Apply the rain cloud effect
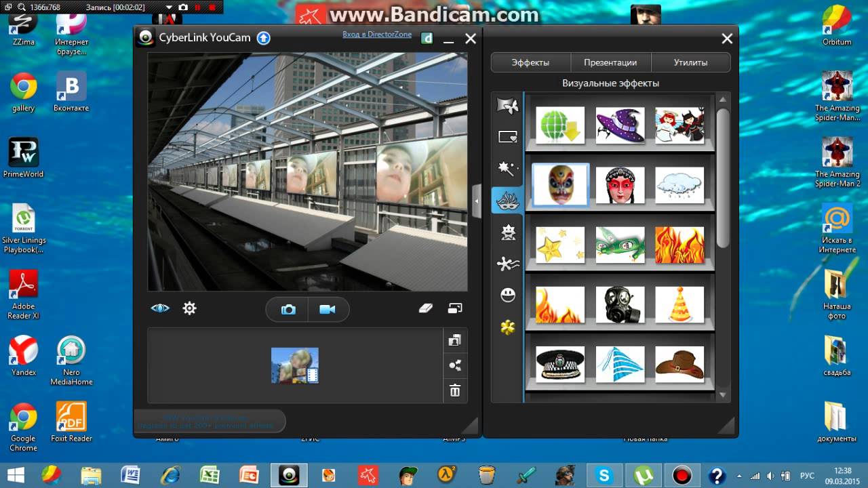868x488 pixels. [x=679, y=185]
